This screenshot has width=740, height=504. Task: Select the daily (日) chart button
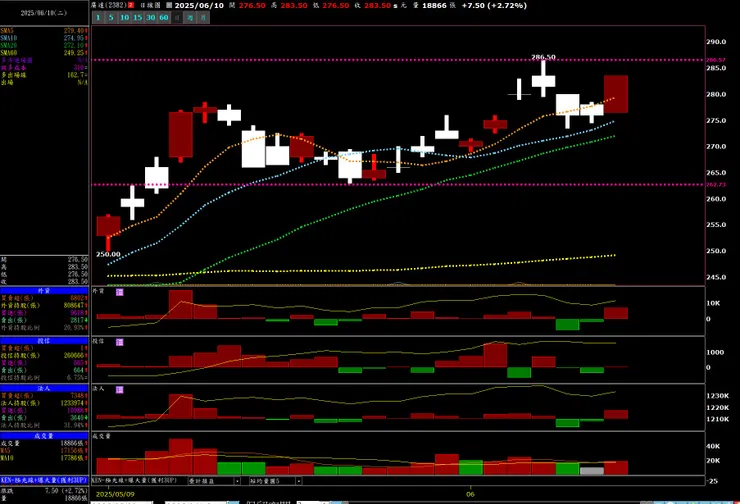177,17
